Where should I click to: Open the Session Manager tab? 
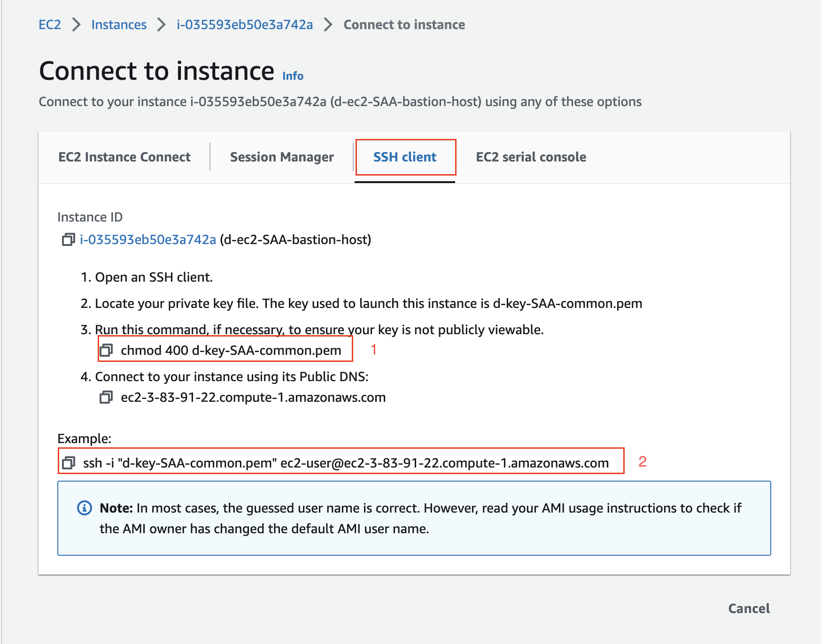pyautogui.click(x=282, y=157)
